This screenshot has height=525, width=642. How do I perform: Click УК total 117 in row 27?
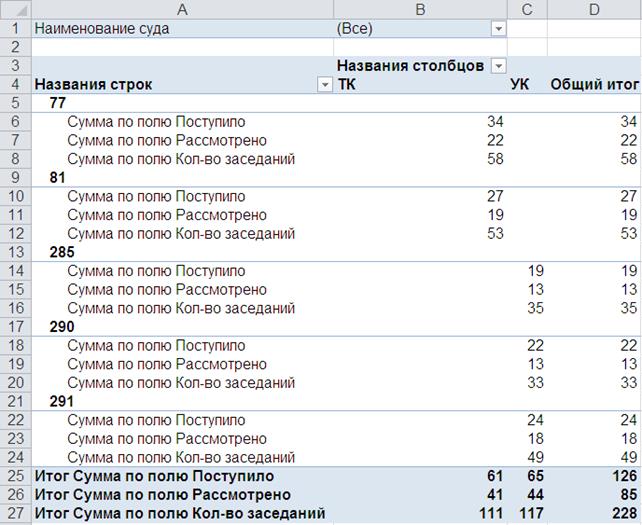click(531, 513)
